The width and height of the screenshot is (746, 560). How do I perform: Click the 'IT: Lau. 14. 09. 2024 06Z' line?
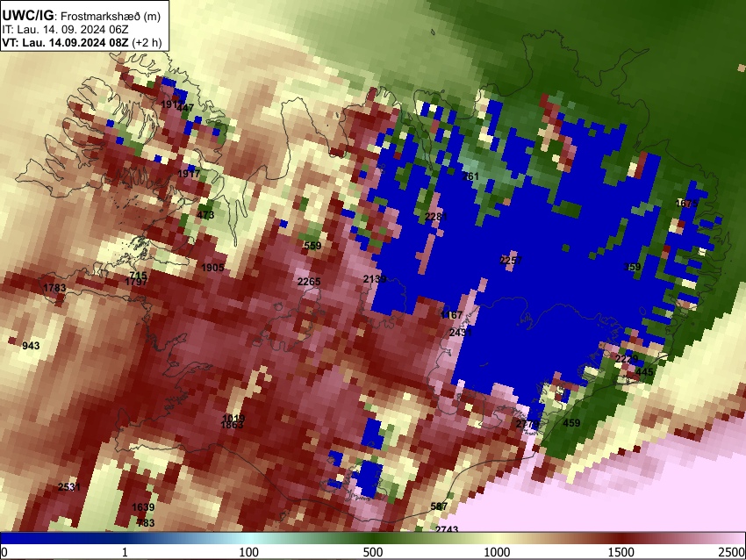pyautogui.click(x=65, y=30)
